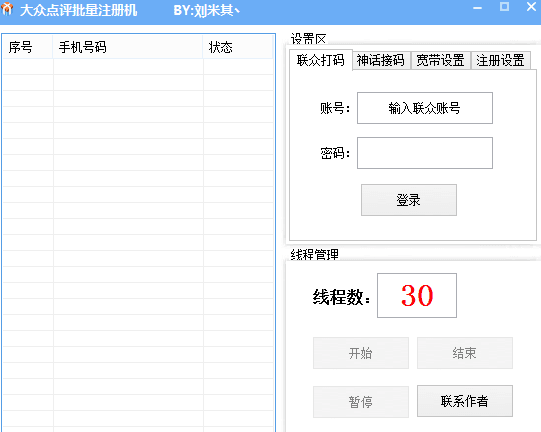Open the 神话接码 tab

pyautogui.click(x=381, y=60)
